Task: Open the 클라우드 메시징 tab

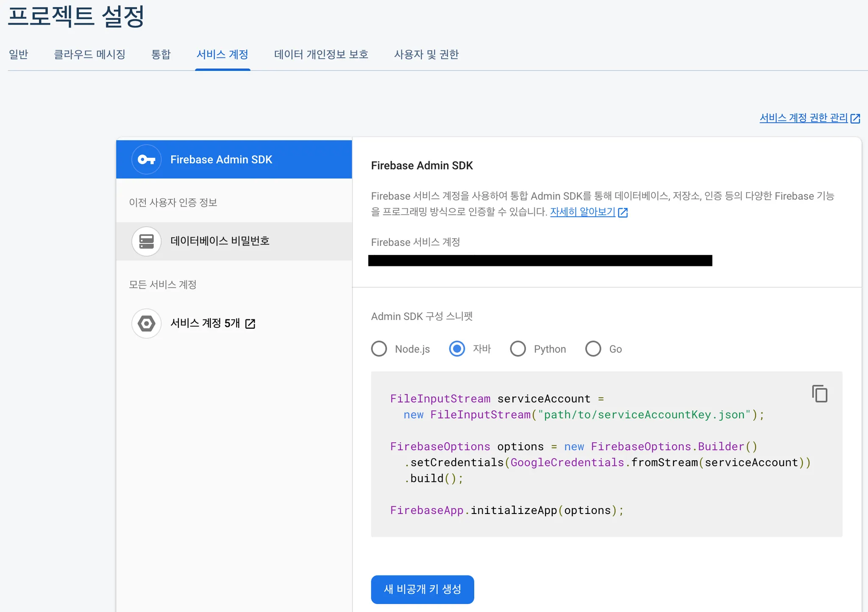Action: (89, 54)
